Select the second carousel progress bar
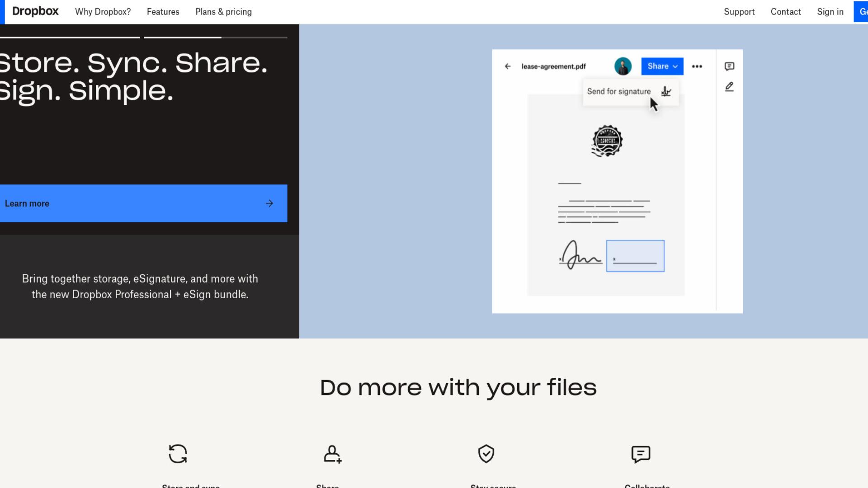868x488 pixels. coord(216,38)
